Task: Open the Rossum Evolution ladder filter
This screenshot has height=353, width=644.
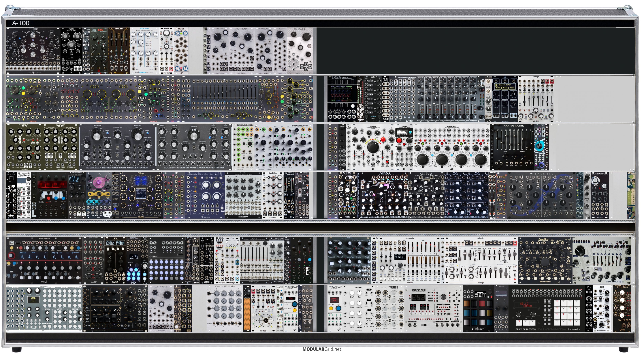Action: [x=145, y=51]
